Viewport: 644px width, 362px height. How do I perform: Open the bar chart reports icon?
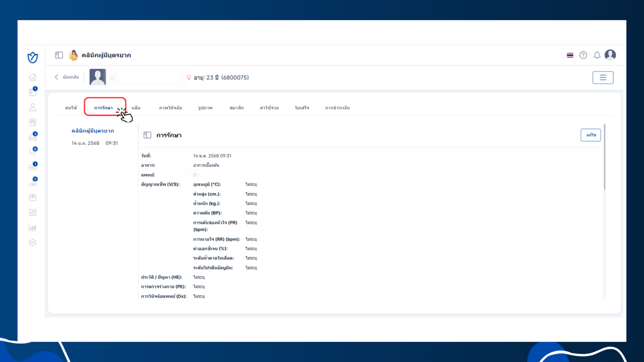coord(33,228)
